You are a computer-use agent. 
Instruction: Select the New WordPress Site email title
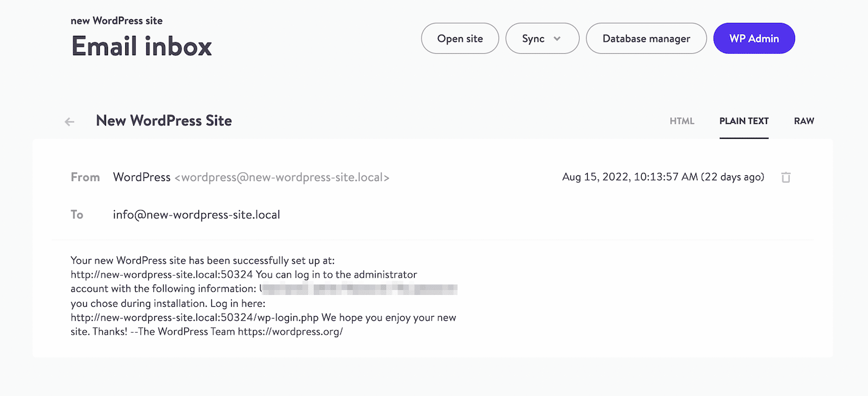[x=164, y=121]
